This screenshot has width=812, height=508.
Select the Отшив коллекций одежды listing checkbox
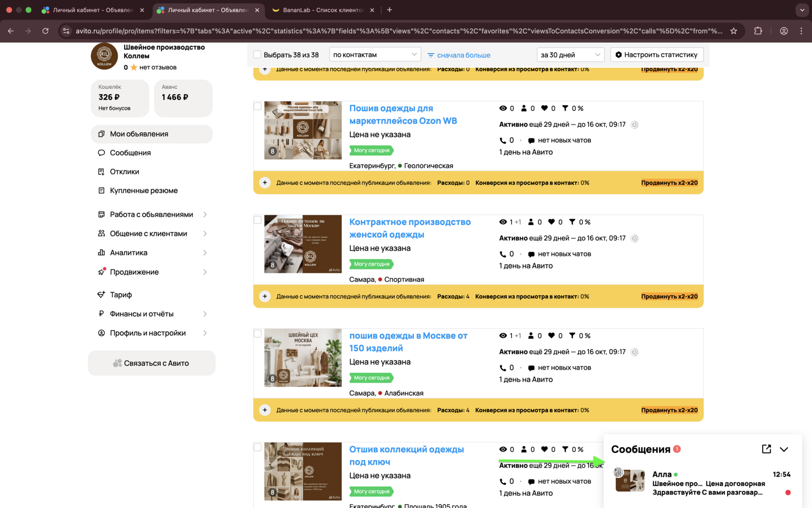(x=258, y=447)
